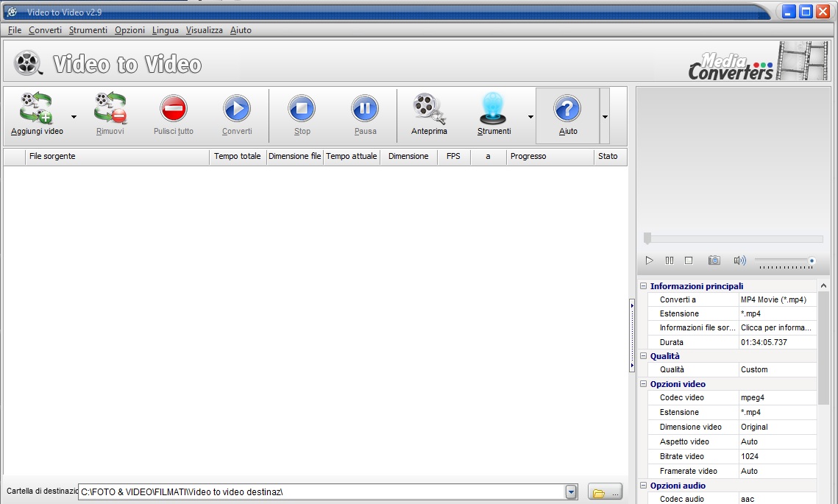Start conversion with the Converti icon
This screenshot has width=838, height=504.
coord(237,109)
